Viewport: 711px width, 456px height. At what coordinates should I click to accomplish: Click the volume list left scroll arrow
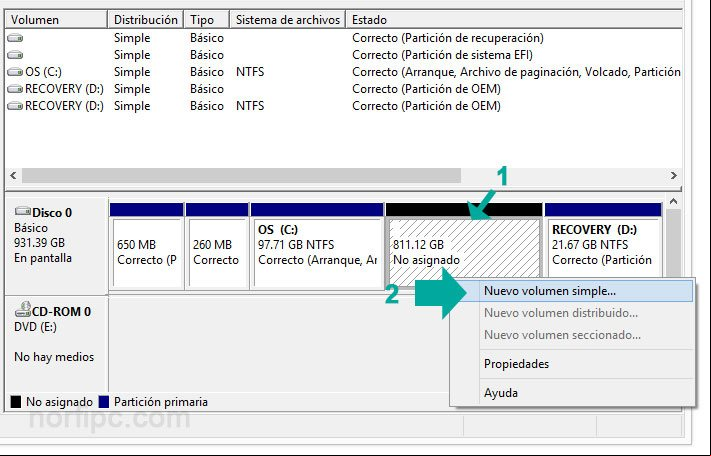point(13,175)
